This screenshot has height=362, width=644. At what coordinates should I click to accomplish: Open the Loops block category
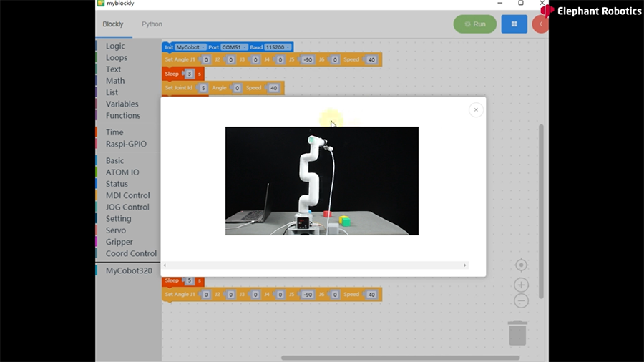pos(117,57)
